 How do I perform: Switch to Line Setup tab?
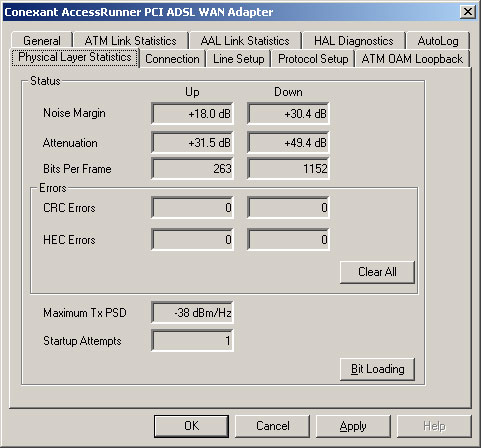pos(238,59)
